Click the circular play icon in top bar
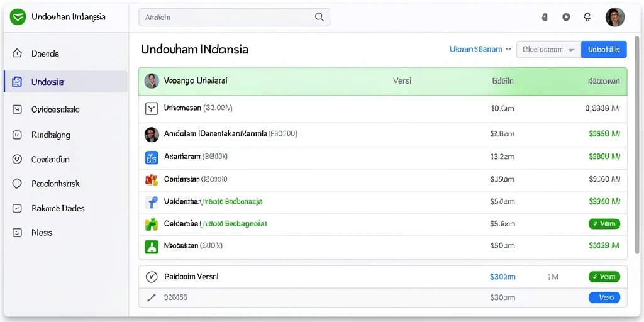 coord(566,17)
